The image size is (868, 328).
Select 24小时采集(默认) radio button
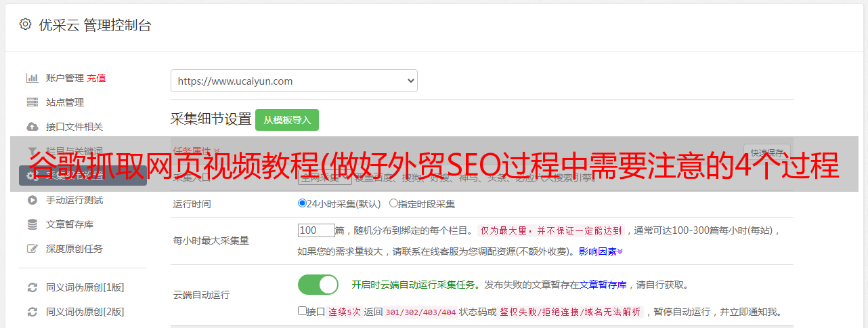point(303,203)
